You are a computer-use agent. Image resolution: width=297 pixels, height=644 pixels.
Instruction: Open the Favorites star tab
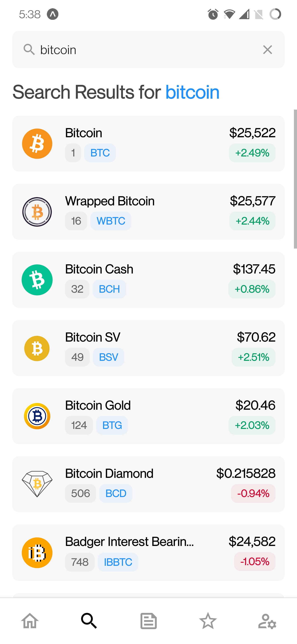208,620
